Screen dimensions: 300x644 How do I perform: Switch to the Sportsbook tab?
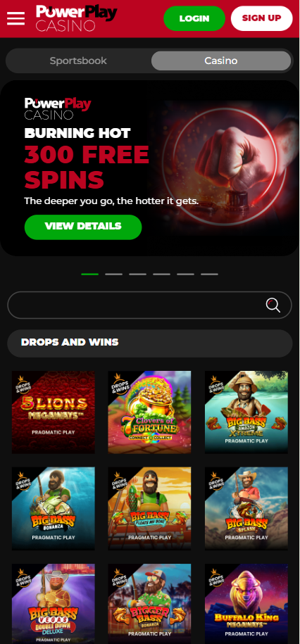(78, 61)
